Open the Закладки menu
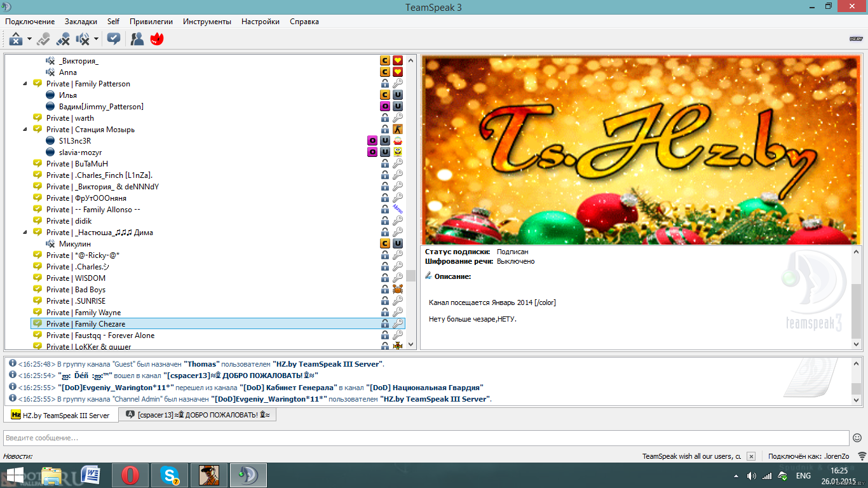The height and width of the screenshot is (488, 868). tap(81, 22)
